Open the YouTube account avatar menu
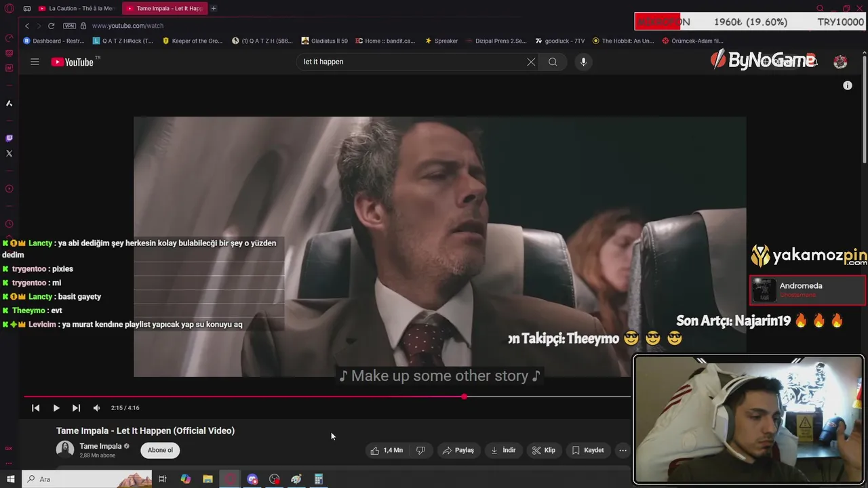Image resolution: width=868 pixels, height=488 pixels. (840, 62)
